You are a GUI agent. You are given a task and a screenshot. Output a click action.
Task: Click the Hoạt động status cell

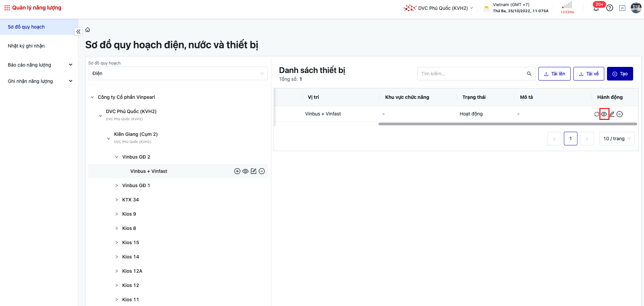tap(471, 114)
